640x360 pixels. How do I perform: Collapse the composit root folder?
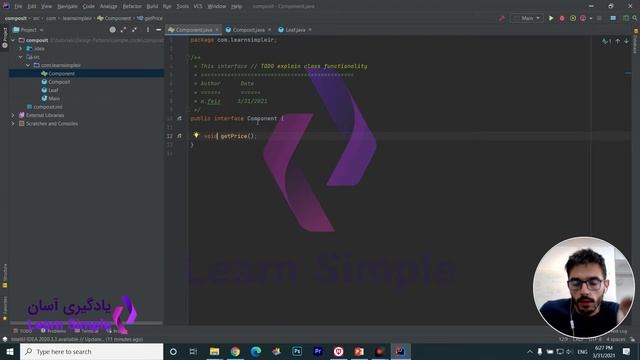(13, 40)
